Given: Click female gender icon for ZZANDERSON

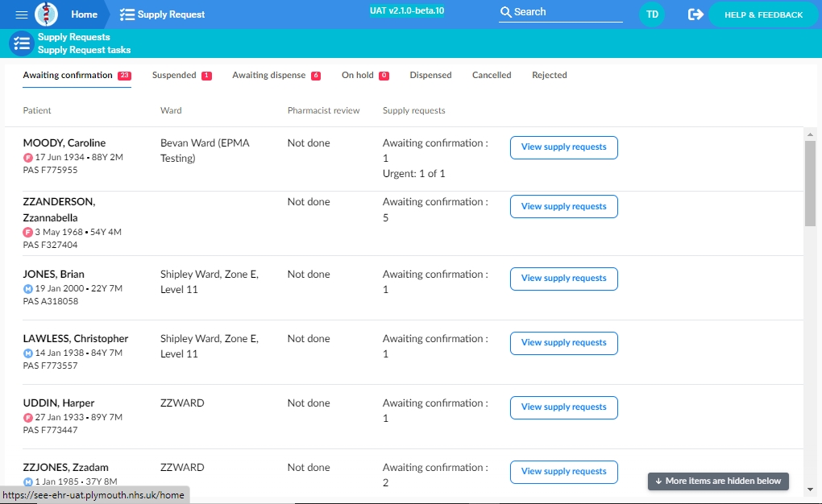Looking at the screenshot, I should click(27, 232).
